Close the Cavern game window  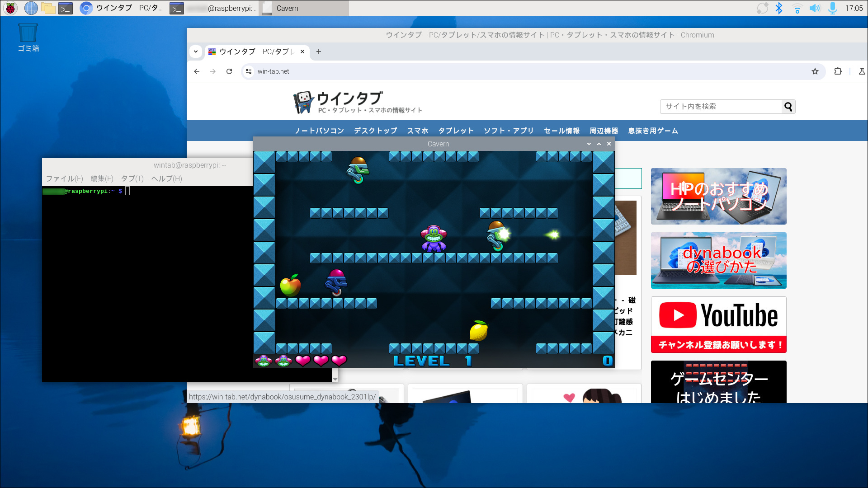point(609,144)
